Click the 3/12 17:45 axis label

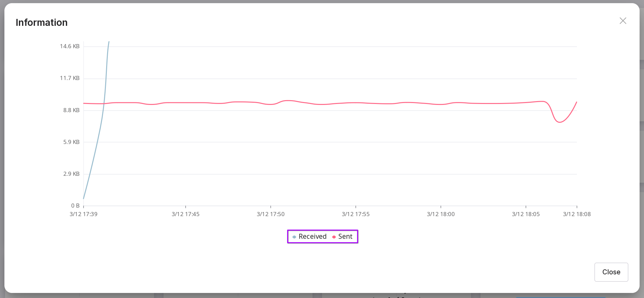(185, 214)
